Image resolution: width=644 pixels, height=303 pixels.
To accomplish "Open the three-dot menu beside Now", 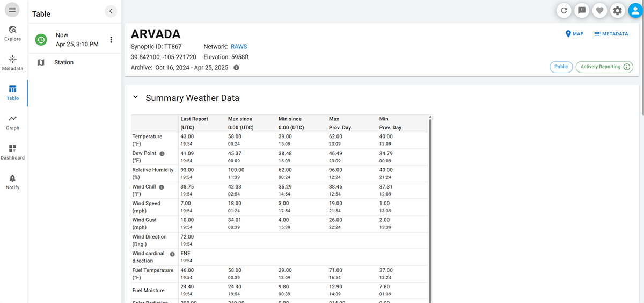I will tap(111, 40).
